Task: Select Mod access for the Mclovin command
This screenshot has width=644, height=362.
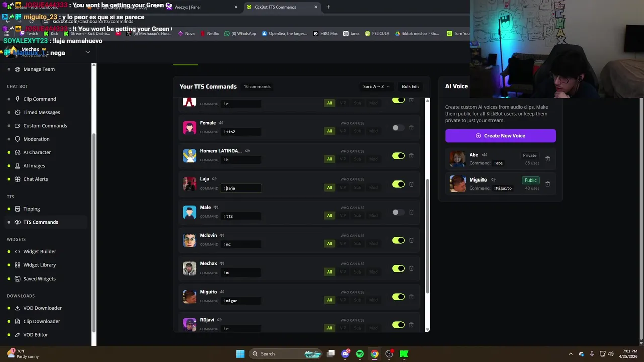Action: pos(373,243)
